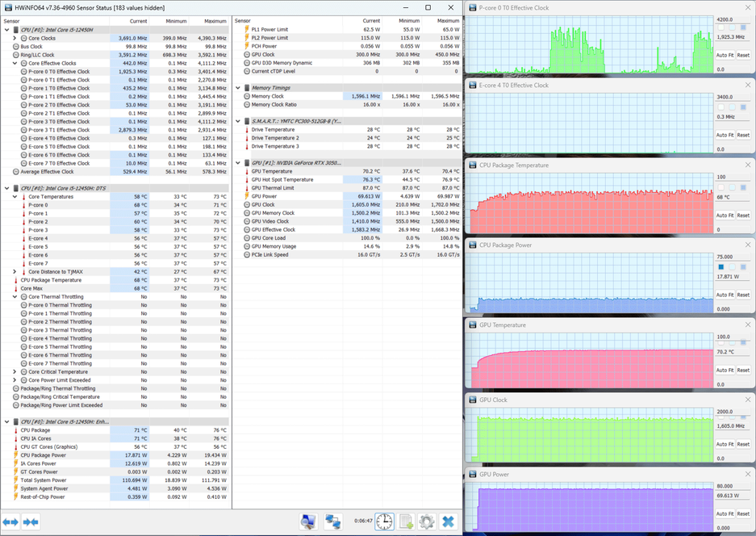Click the CPU Package Temperature graph window icon
This screenshot has height=536, width=756.
(x=473, y=165)
